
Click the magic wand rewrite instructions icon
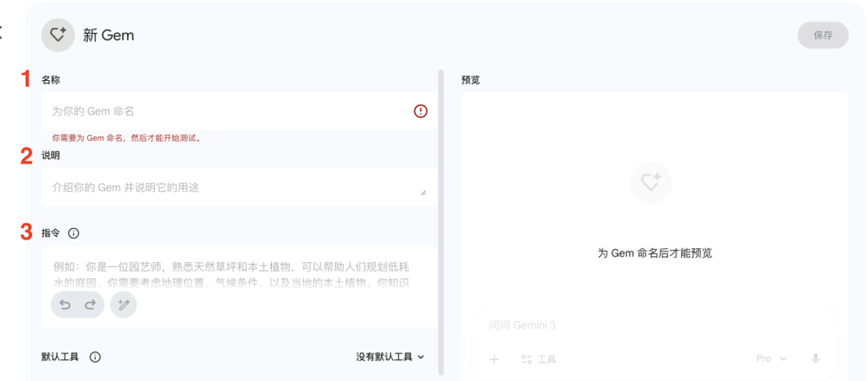click(x=123, y=304)
